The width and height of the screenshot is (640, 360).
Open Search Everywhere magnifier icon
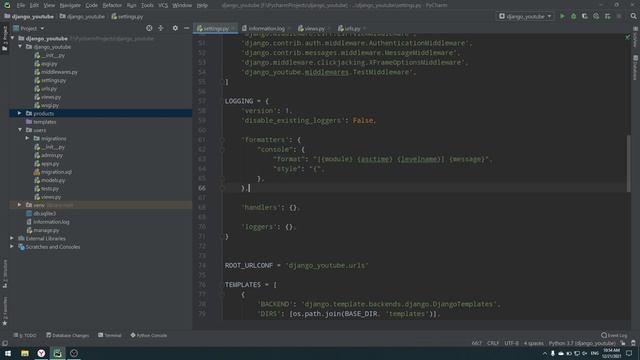click(x=633, y=16)
